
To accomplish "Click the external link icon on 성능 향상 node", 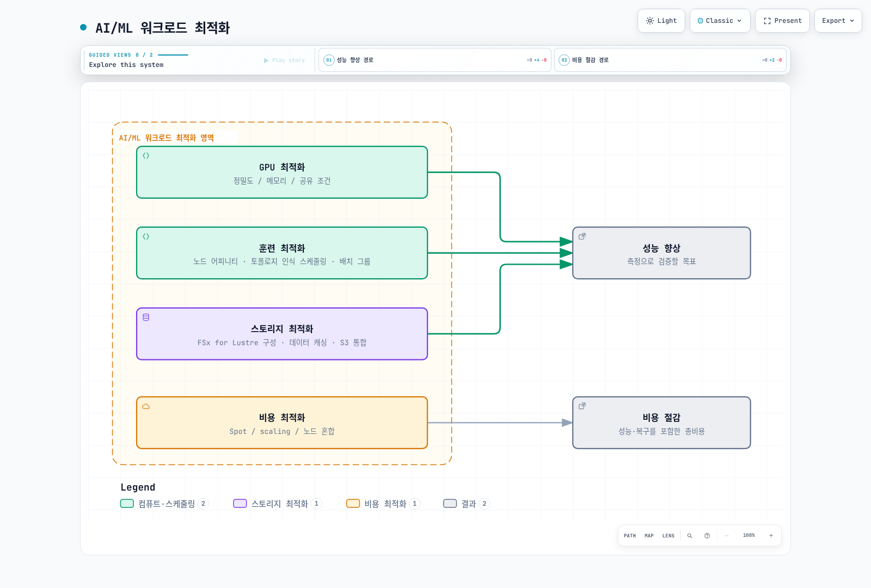I will [x=582, y=236].
